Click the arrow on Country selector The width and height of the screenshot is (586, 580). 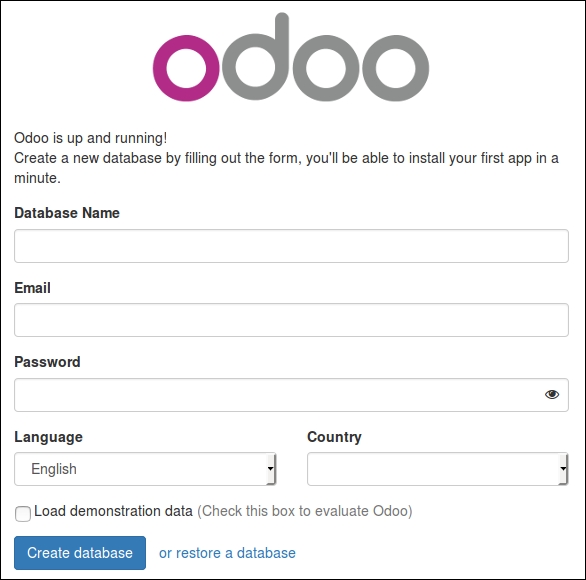pyautogui.click(x=563, y=469)
